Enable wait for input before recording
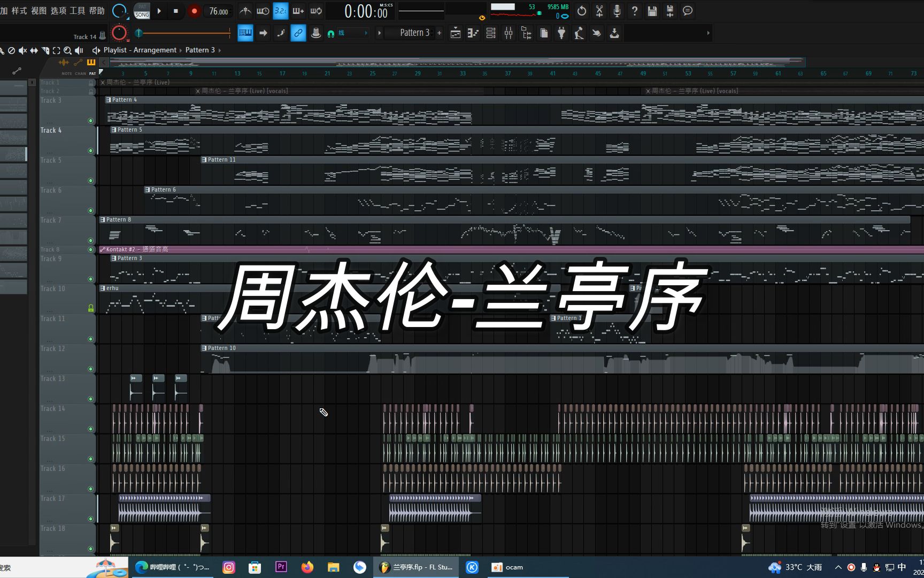Screen dimensions: 924x578 point(263,11)
